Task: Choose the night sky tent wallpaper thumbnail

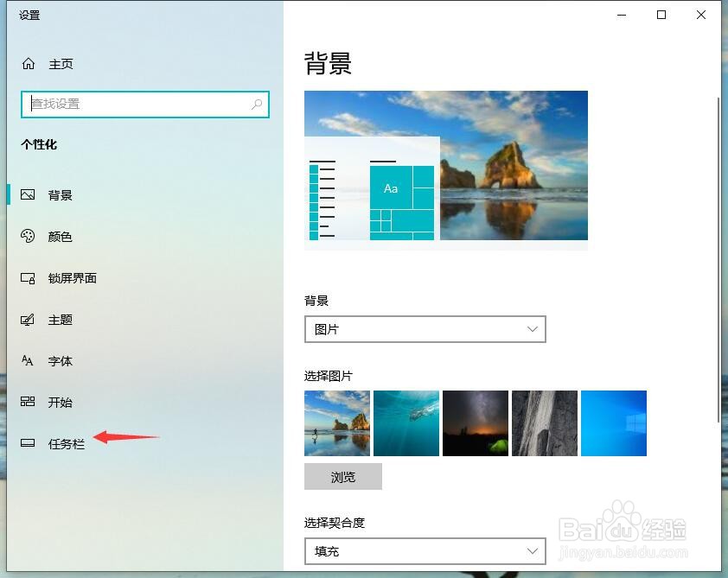Action: [x=476, y=423]
